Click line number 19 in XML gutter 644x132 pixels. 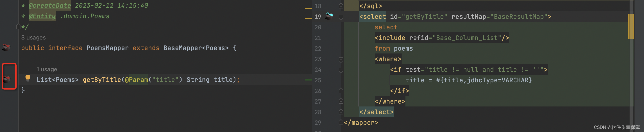[318, 17]
